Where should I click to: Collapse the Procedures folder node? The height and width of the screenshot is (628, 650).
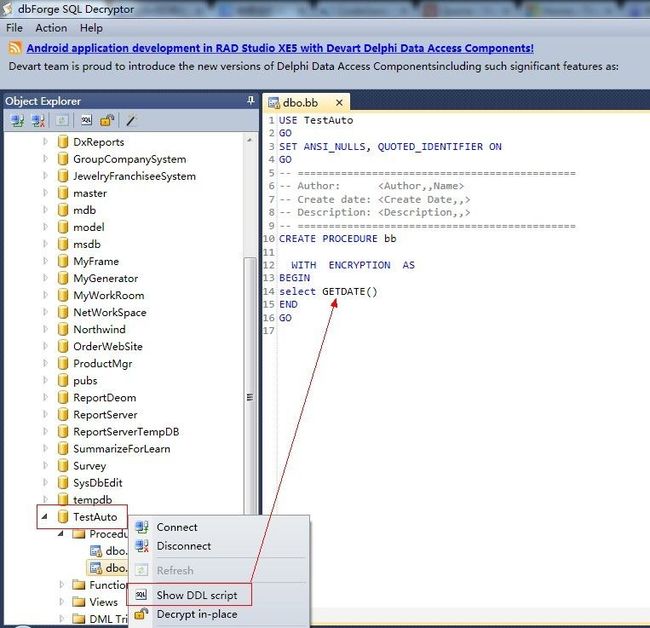[61, 534]
